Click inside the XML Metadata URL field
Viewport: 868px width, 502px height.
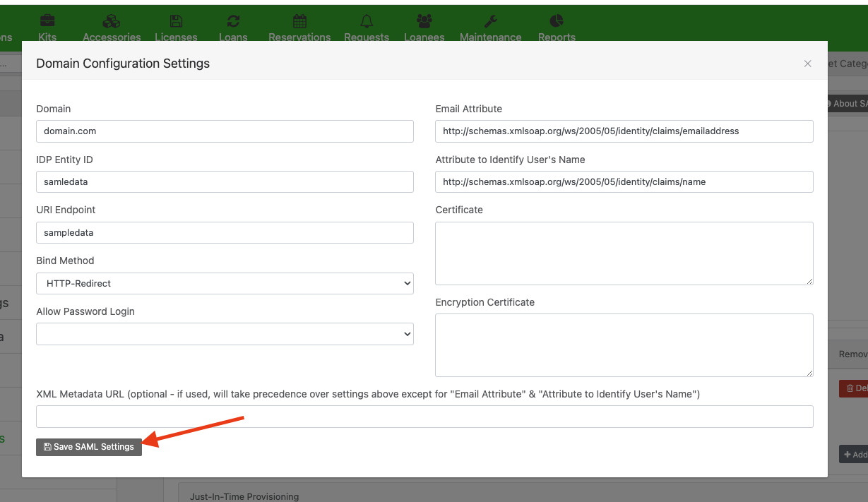point(424,417)
